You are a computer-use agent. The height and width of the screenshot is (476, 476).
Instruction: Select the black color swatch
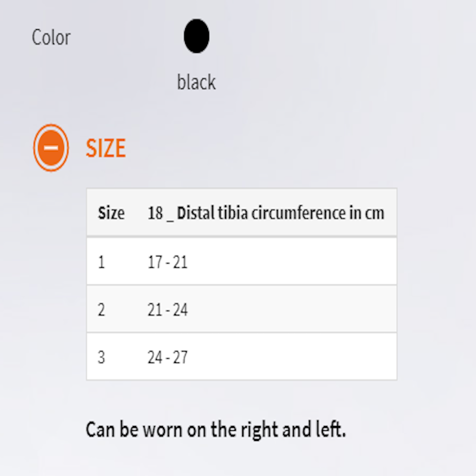196,36
